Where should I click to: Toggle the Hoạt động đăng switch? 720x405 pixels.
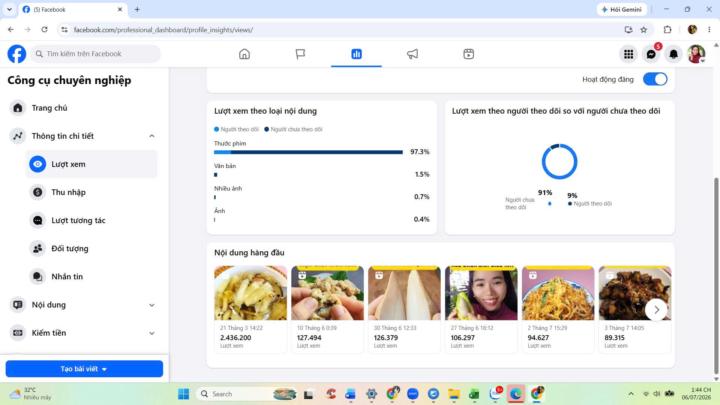(x=655, y=79)
